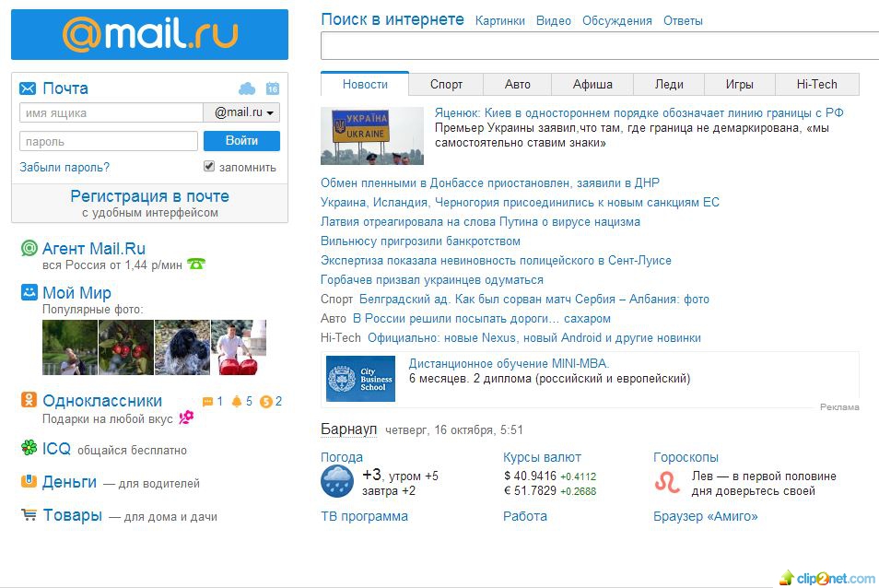Switch to the Новости tab
The width and height of the screenshot is (879, 588).
365,84
